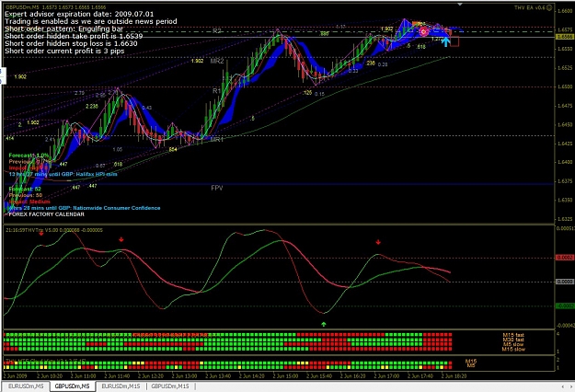Click the 1.6500 price on the scale
Screen dimensions: 575x392
[x=565, y=86]
